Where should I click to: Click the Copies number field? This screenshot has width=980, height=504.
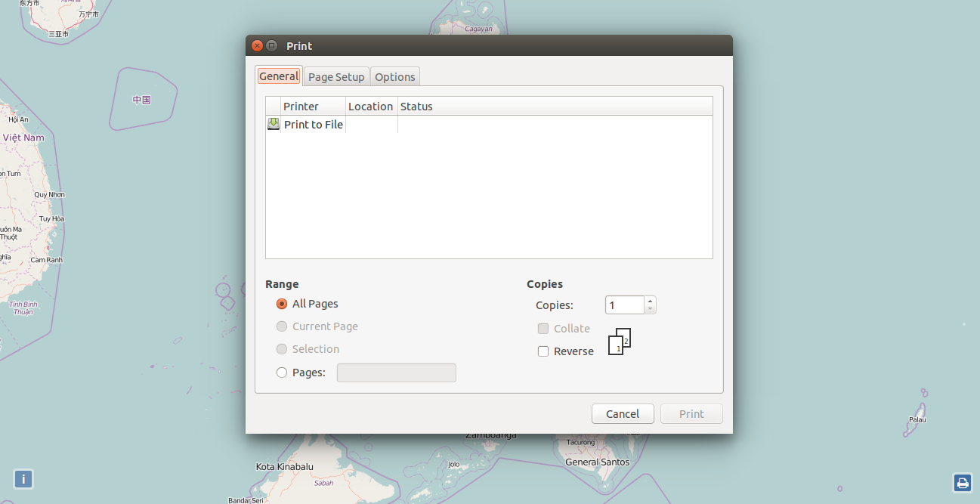point(625,305)
